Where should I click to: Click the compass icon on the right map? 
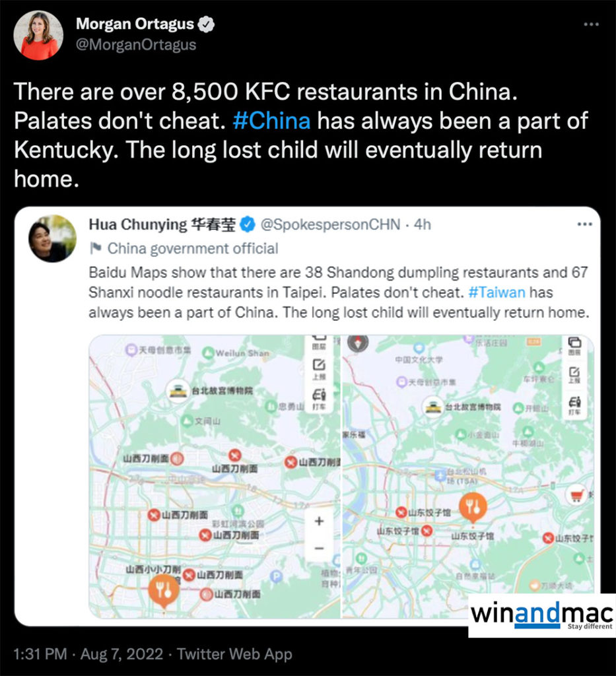358,343
